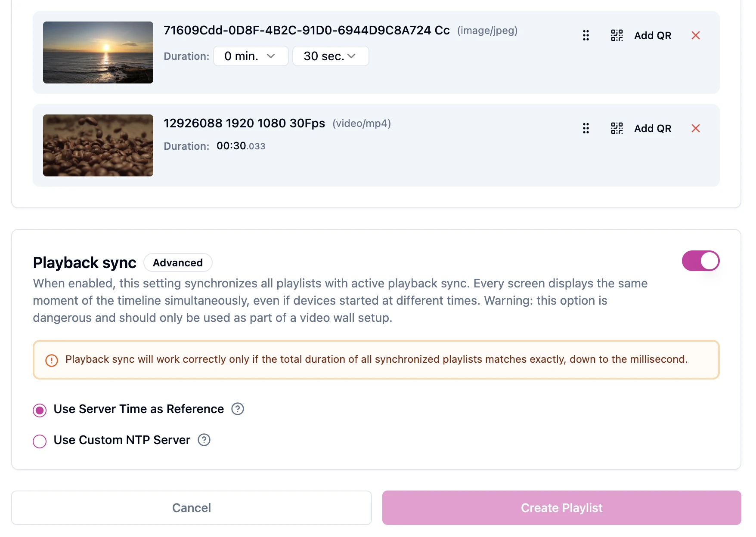The image size is (756, 537).
Task: Disable the Playback sync toggle switch
Action: [x=700, y=261]
